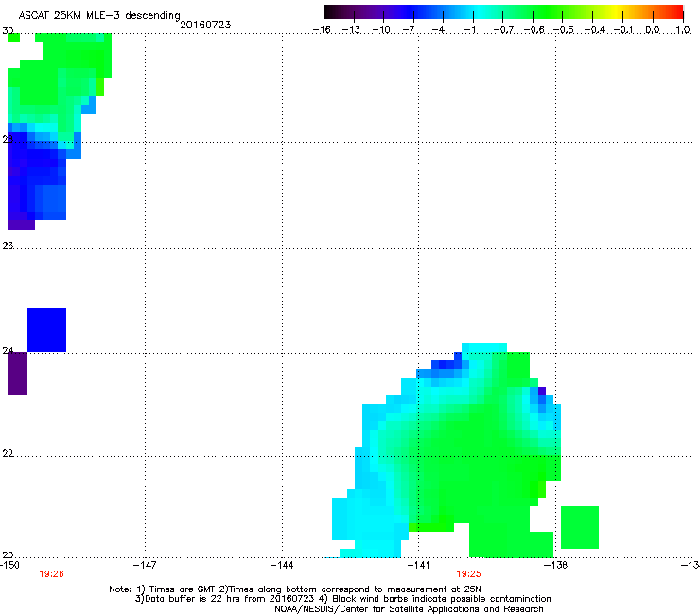Screen dimensions: 700x615
Task: Click the colorbar tick label -0.7
Action: point(503,30)
